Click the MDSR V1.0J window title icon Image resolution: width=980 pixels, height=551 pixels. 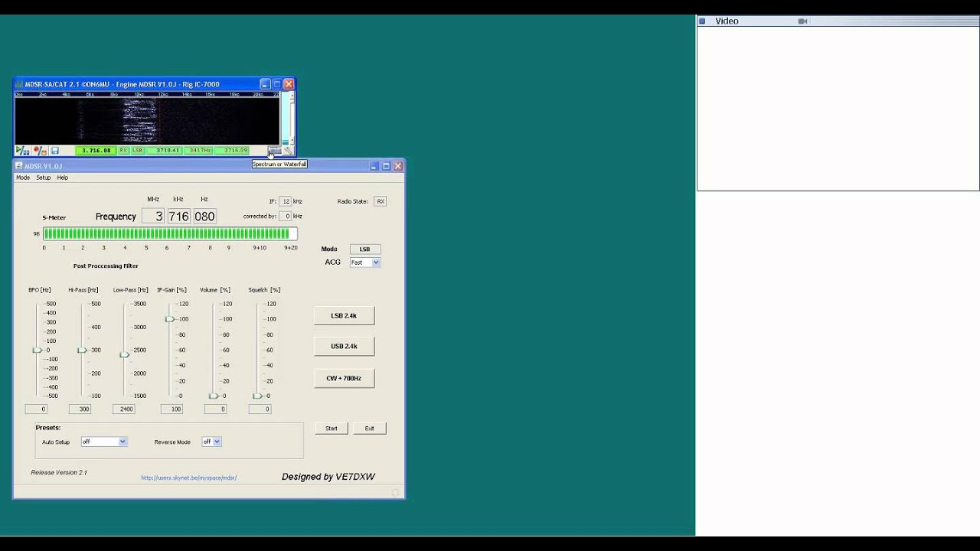click(19, 166)
